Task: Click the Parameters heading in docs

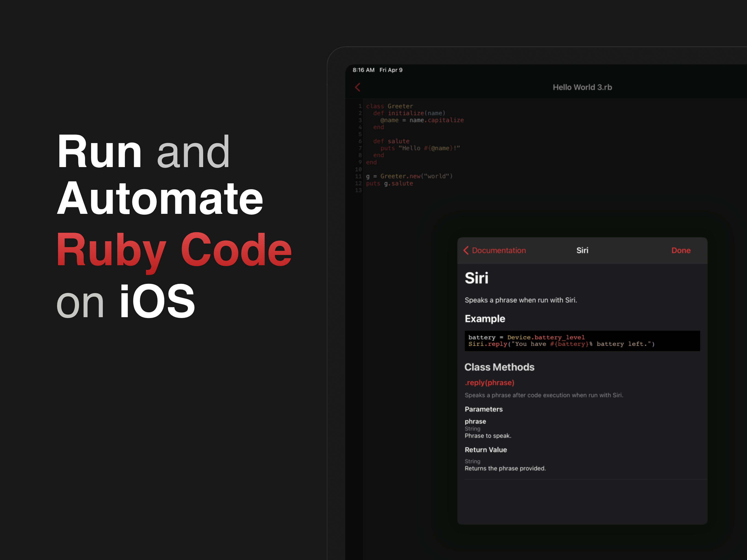Action: (x=484, y=409)
